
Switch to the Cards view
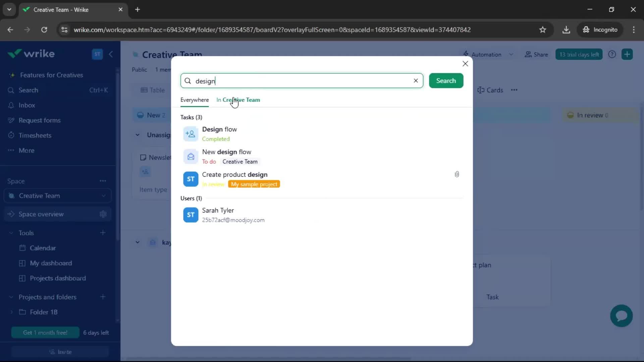pyautogui.click(x=490, y=90)
